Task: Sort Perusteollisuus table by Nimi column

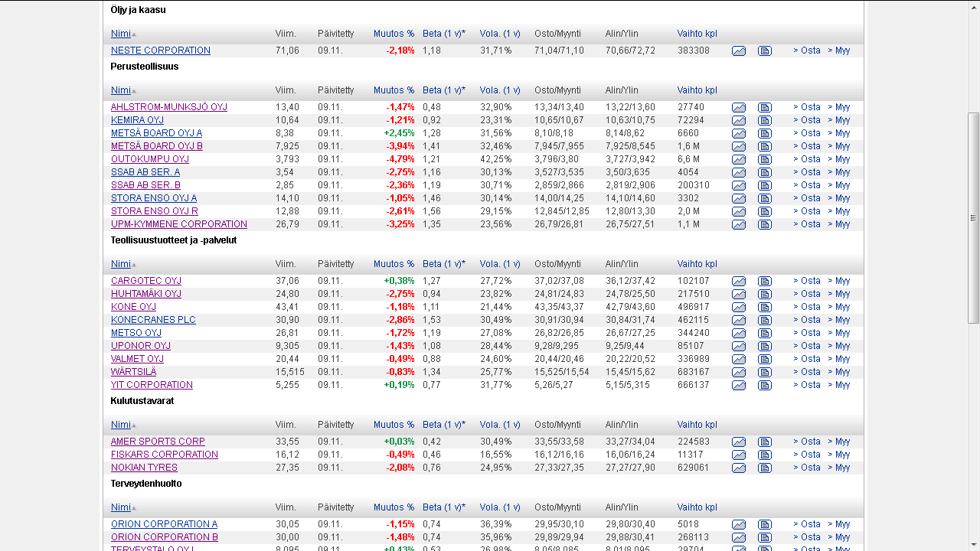Action: coord(121,90)
